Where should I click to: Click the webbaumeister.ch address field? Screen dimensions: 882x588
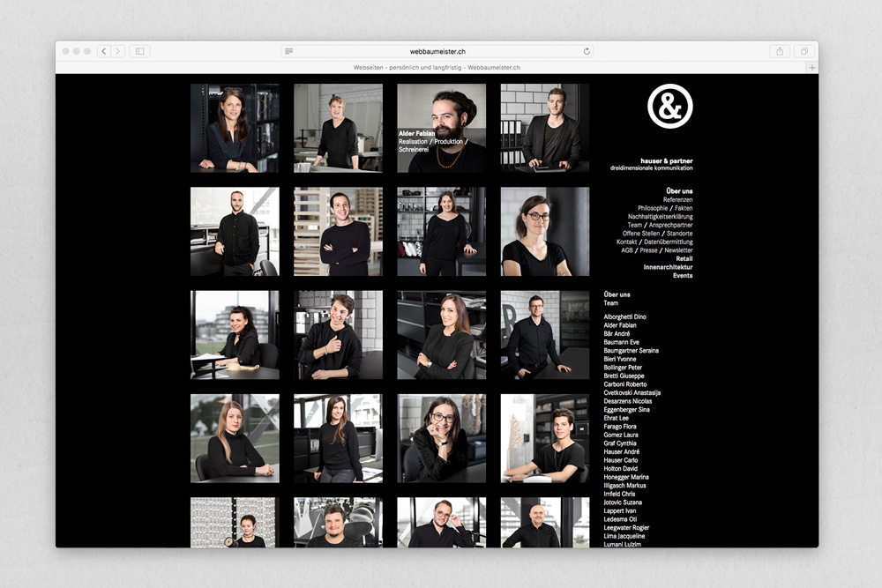437,51
